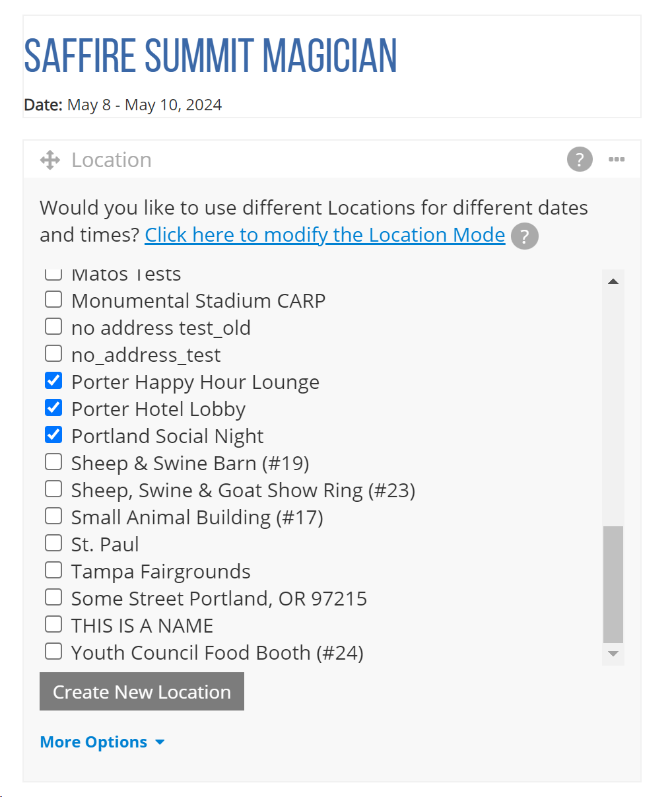Open Click here to modify Location Mode link
This screenshot has width=672, height=797.
pyautogui.click(x=325, y=235)
